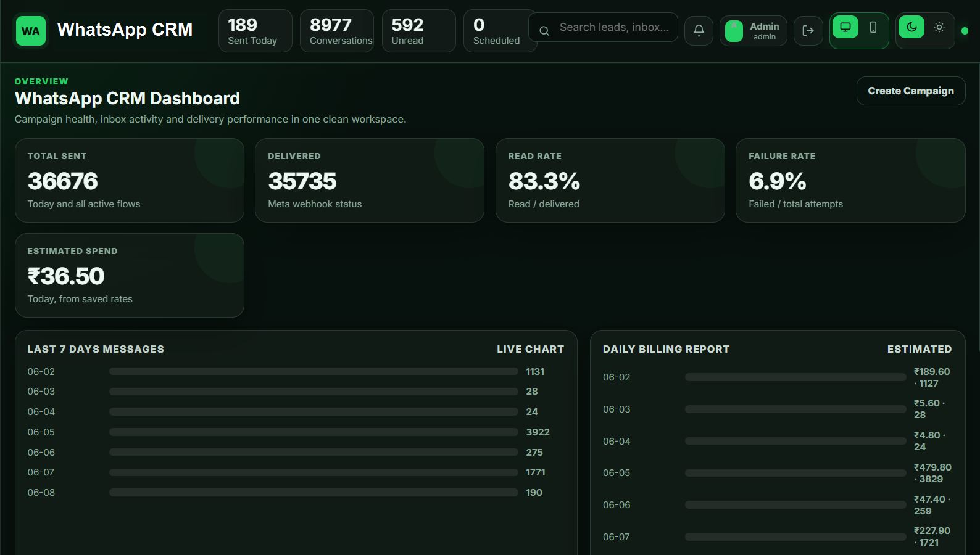The image size is (980, 555).
Task: Click the Create Campaign button
Action: pyautogui.click(x=911, y=91)
